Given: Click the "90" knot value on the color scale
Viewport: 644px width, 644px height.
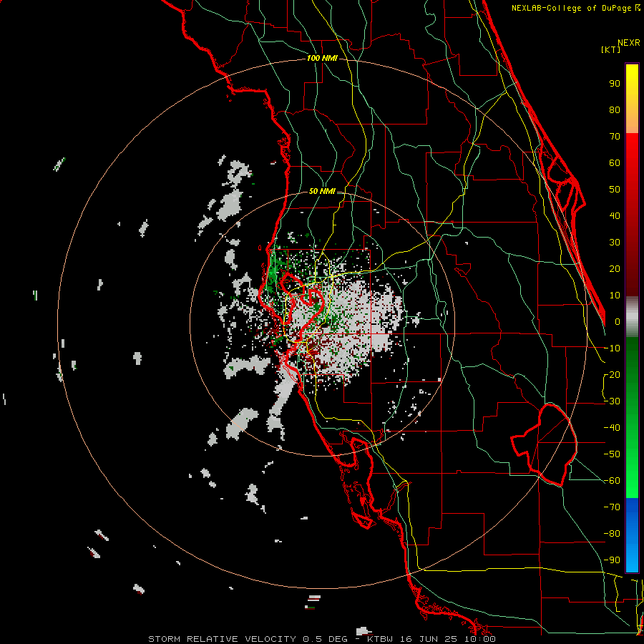Looking at the screenshot, I should (615, 84).
